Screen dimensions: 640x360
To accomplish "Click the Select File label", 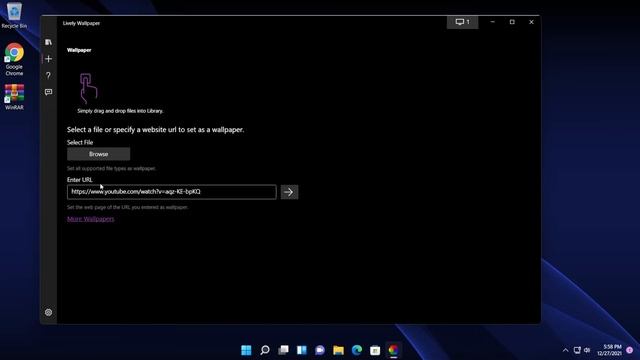I will [80, 142].
